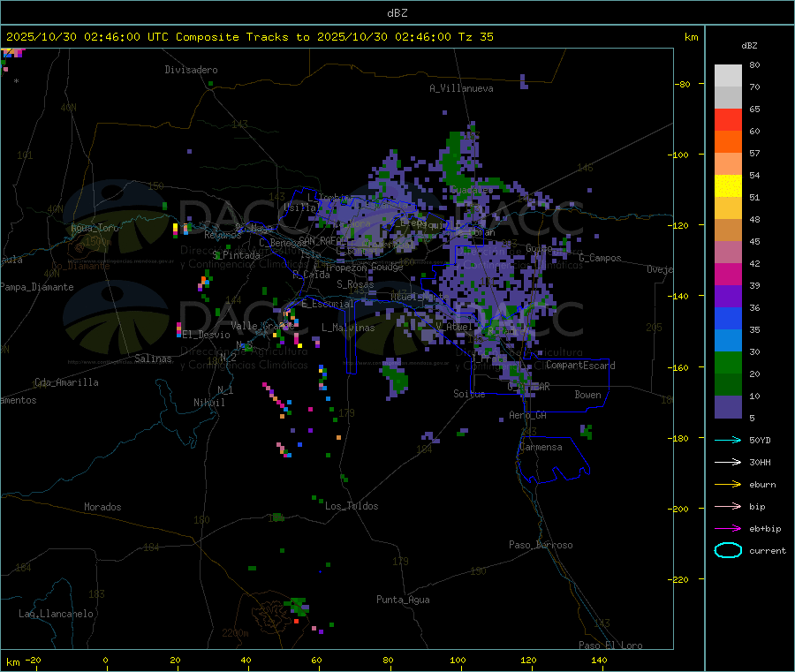795x672 pixels.
Task: Click the Aero_GA map label
Action: 527,415
